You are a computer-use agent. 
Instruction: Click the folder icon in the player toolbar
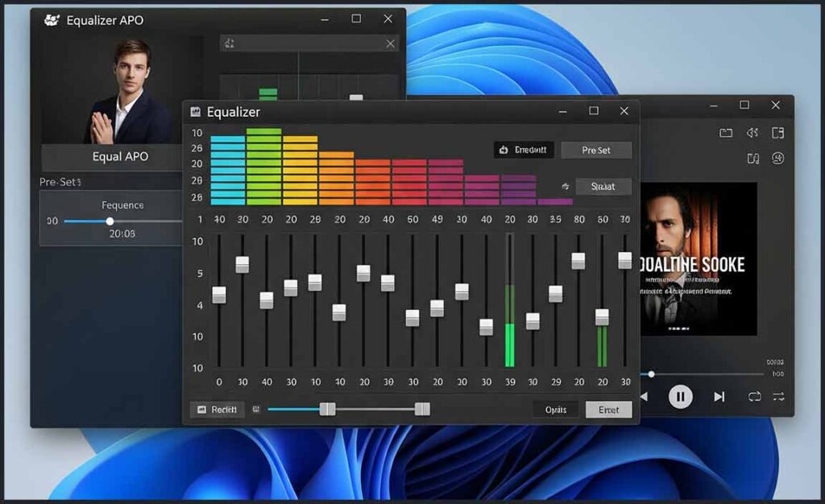click(726, 133)
